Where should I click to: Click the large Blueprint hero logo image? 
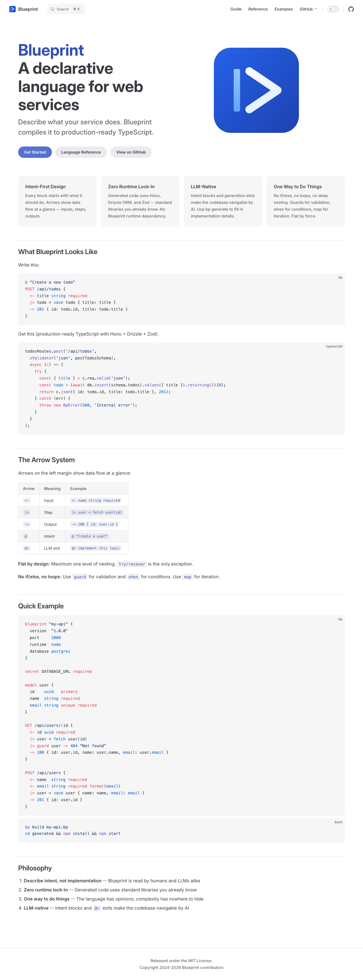tap(256, 90)
